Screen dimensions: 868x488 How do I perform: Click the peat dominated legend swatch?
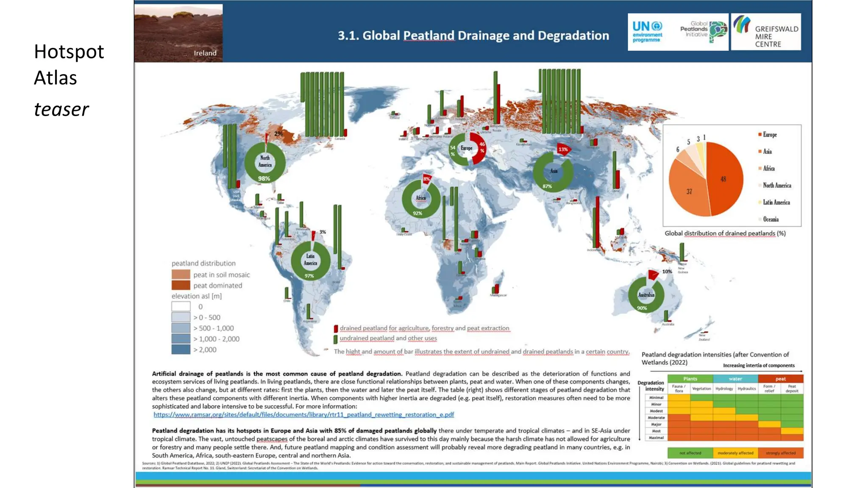pyautogui.click(x=181, y=286)
